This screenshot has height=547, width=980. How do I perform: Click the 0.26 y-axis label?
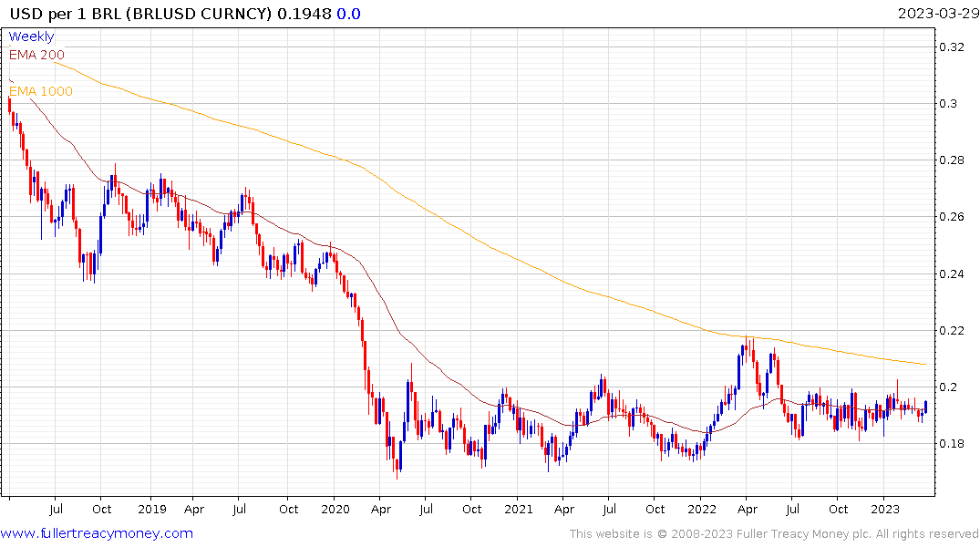[952, 217]
